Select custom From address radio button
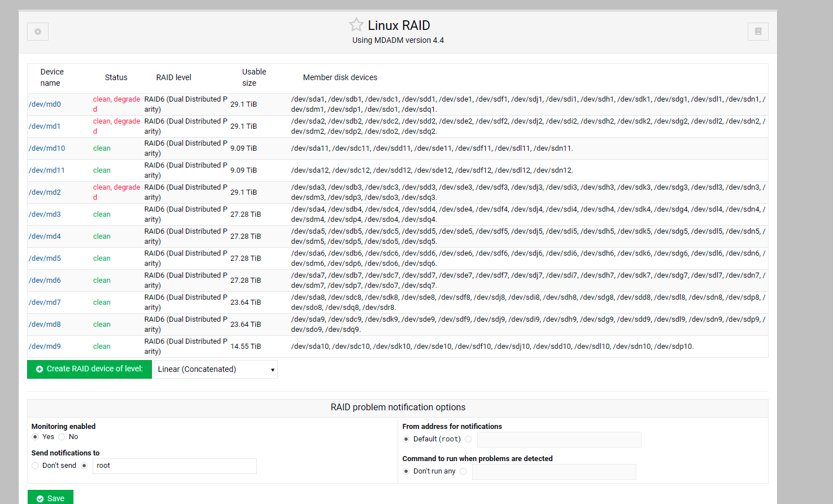Viewport: 833px width, 504px height. pos(468,439)
